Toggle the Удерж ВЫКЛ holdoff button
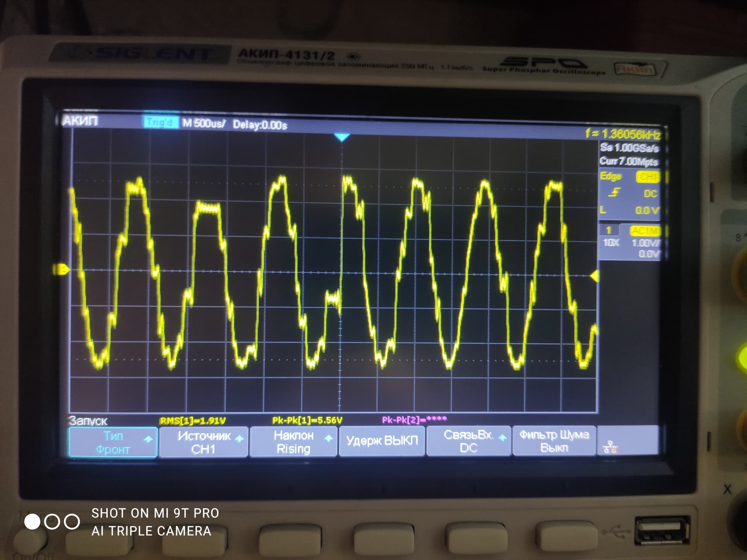The height and width of the screenshot is (560, 747). point(382,441)
